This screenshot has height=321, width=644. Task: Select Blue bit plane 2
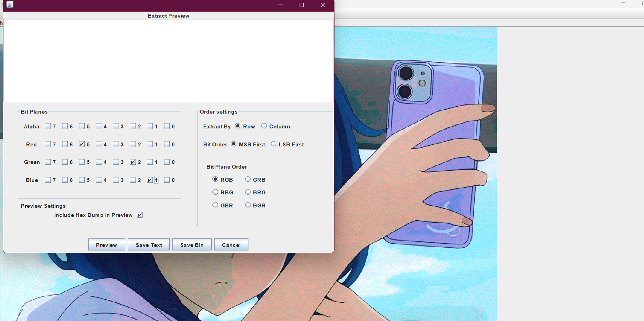click(x=133, y=180)
